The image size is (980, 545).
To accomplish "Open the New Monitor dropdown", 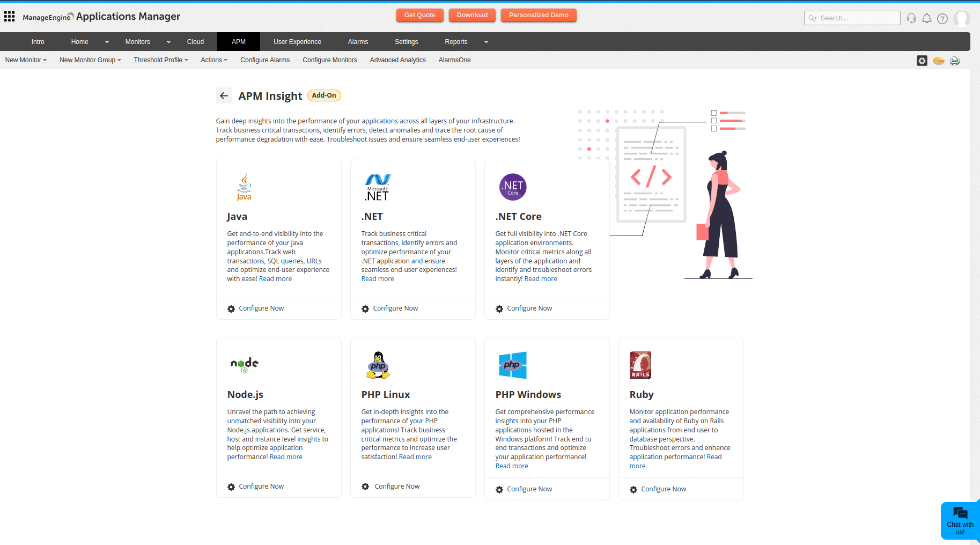I will coord(26,60).
